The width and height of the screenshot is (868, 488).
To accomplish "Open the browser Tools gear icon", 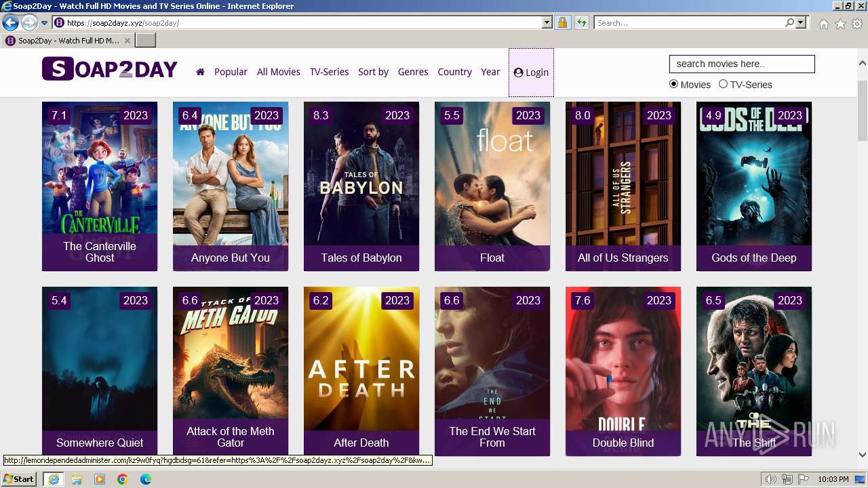I will pyautogui.click(x=857, y=24).
